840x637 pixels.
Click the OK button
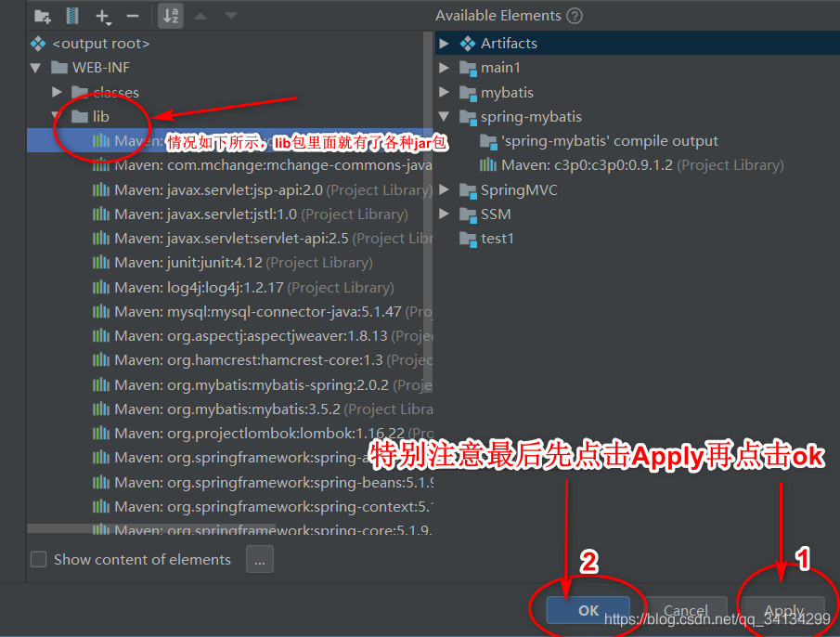pyautogui.click(x=588, y=610)
